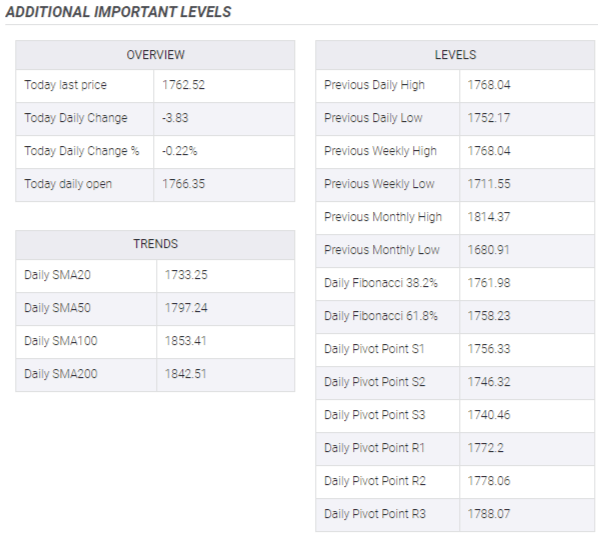The width and height of the screenshot is (598, 538).
Task: Click the Today daily open value 1766.35
Action: [183, 184]
